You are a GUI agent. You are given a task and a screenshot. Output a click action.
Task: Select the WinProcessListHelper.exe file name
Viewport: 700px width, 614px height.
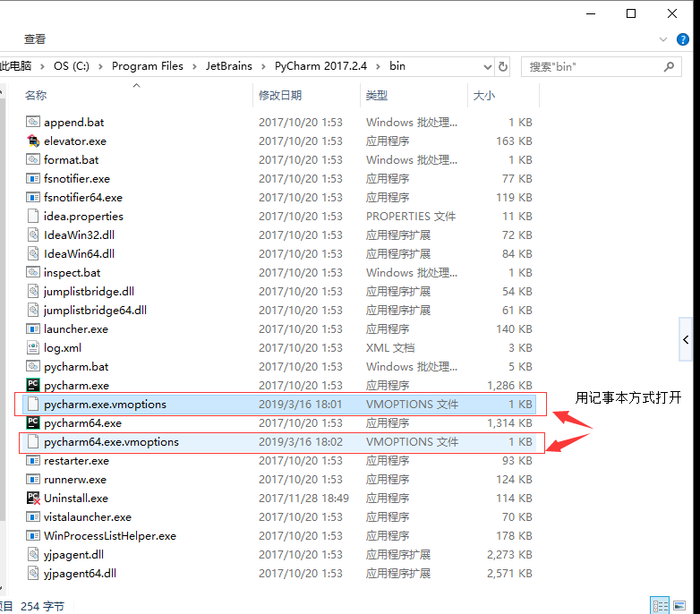click(110, 536)
